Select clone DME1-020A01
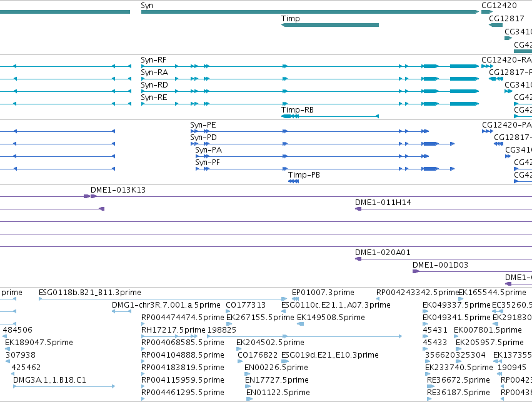 (383, 253)
